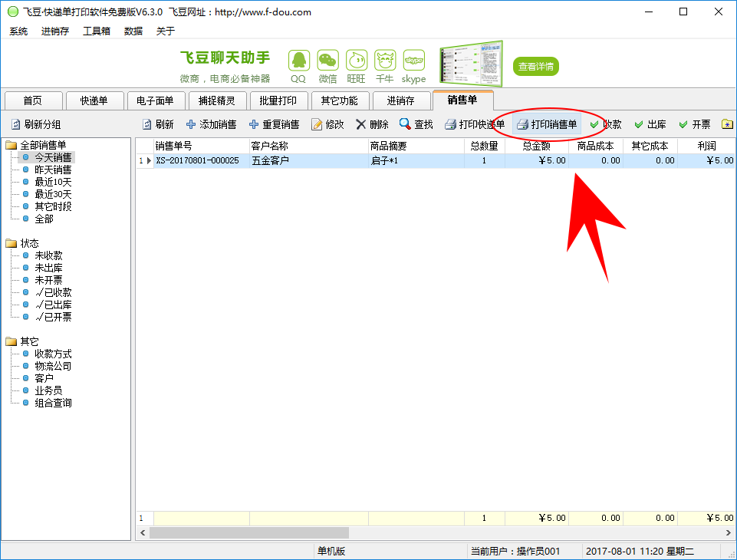The width and height of the screenshot is (737, 560).
Task: Click the green 查看详情 button
Action: (x=536, y=66)
